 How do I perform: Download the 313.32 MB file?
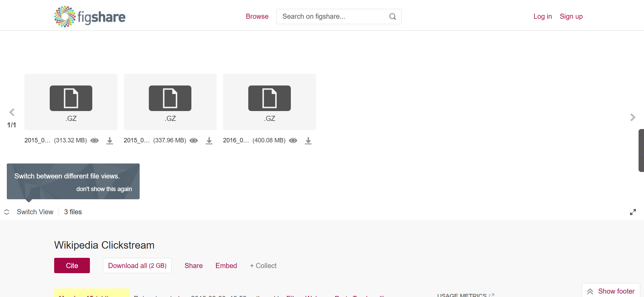(110, 141)
